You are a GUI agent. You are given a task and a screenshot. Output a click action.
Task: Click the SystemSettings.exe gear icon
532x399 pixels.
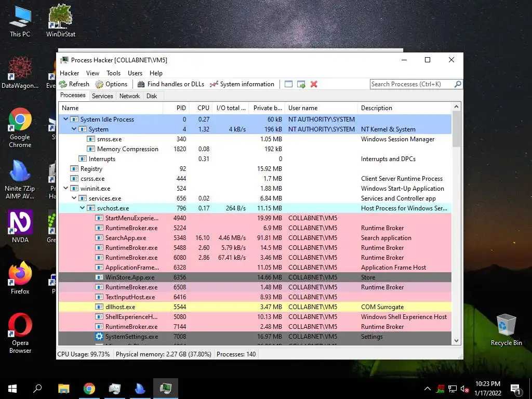click(99, 336)
